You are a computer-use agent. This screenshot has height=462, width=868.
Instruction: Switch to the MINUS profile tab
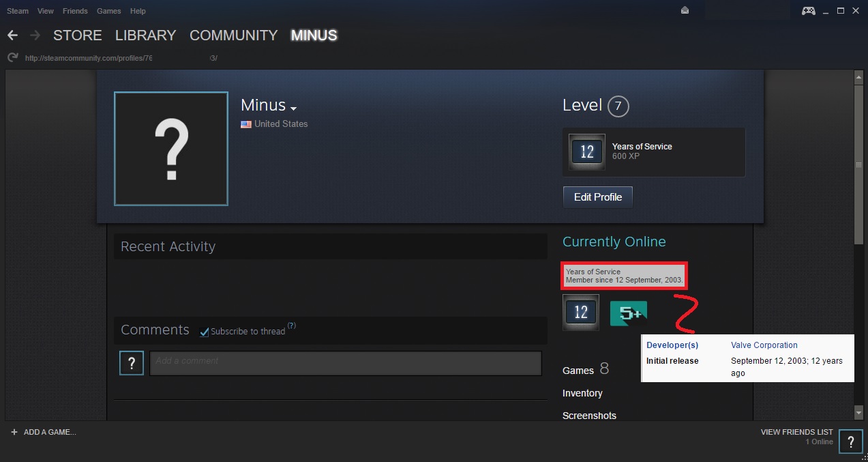click(314, 35)
